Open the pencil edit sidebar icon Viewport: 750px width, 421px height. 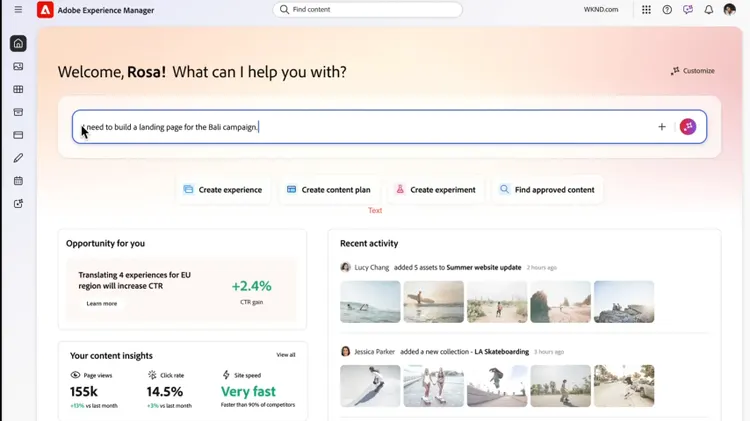pos(18,158)
